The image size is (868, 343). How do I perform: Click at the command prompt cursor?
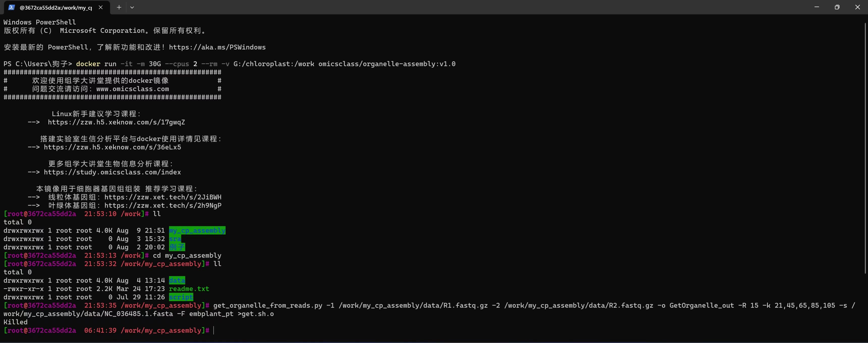tap(214, 331)
